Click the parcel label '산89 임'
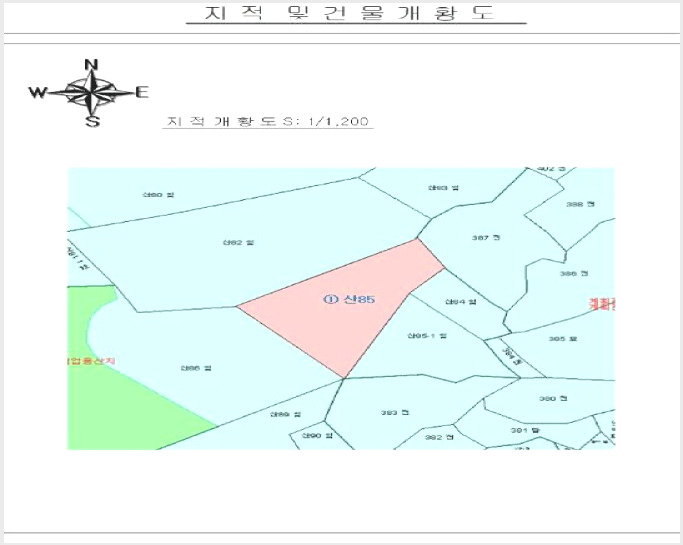683x545 pixels. (285, 414)
